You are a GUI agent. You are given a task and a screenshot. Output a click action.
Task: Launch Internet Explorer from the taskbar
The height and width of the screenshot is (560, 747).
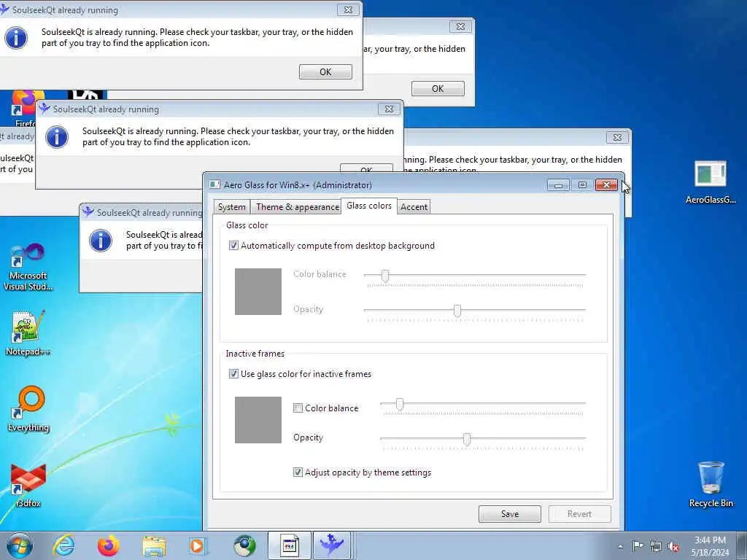click(x=63, y=546)
